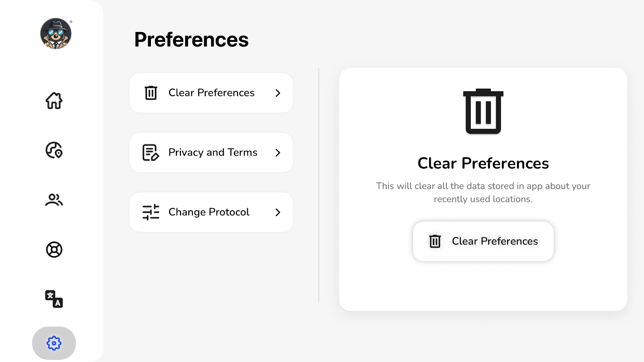This screenshot has width=644, height=362.
Task: Open the users/account sidebar icon
Action: (54, 200)
